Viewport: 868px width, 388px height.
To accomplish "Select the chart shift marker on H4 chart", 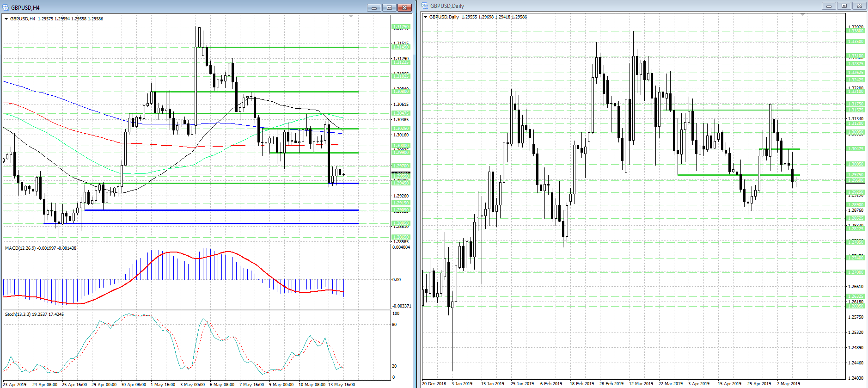I will tap(351, 17).
